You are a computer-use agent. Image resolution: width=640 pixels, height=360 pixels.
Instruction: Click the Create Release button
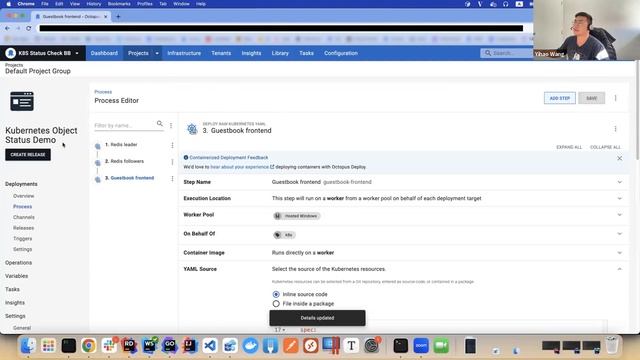[x=28, y=155]
